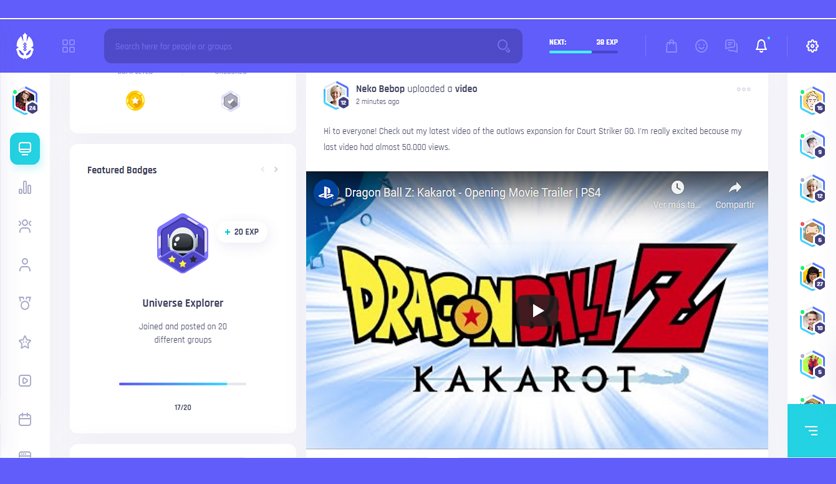This screenshot has width=836, height=484.
Task: Open the messages chat icon in the header
Action: coord(731,46)
